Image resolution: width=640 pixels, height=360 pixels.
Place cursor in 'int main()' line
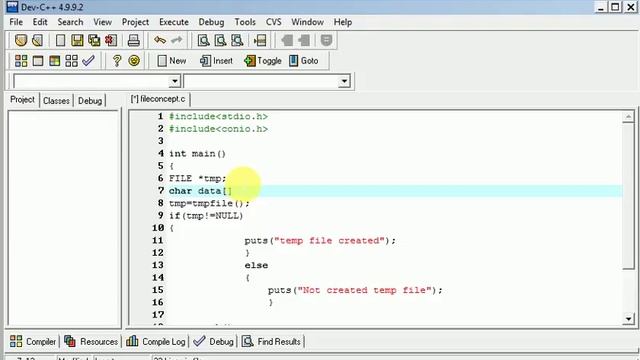tap(198, 154)
